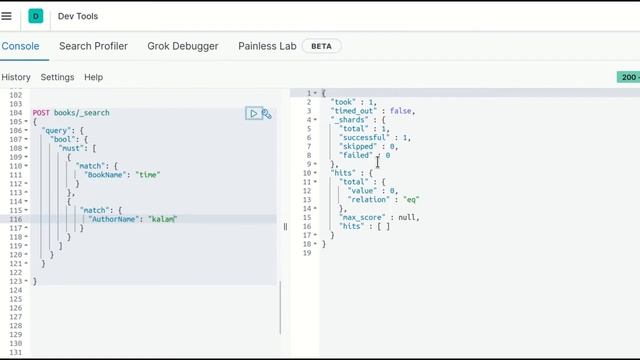Click "timed_out" : false in response
The image size is (640, 360).
tap(373, 111)
